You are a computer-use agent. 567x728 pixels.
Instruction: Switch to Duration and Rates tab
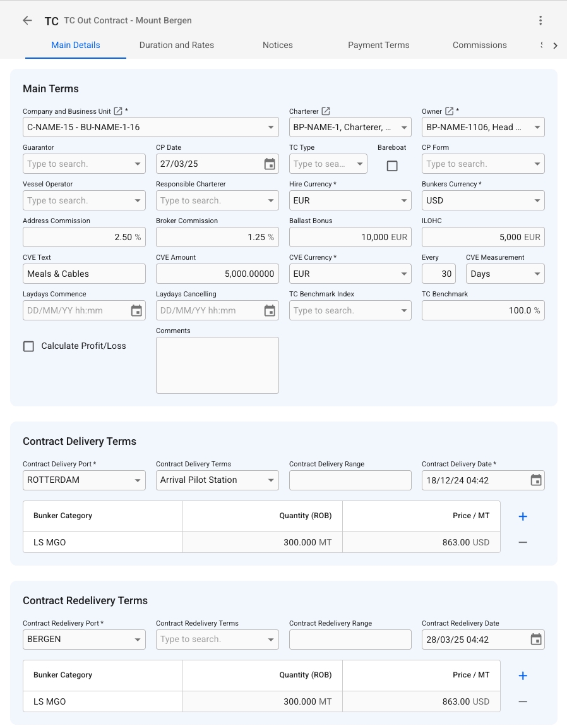(x=177, y=45)
